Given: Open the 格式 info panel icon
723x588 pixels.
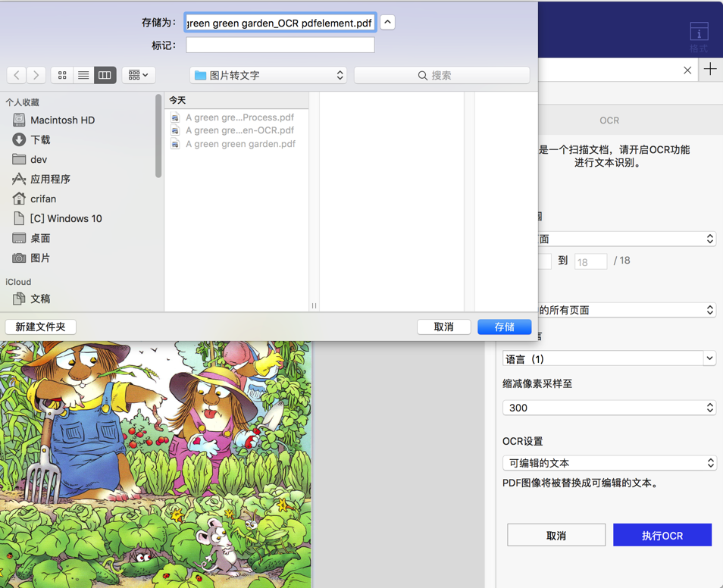Looking at the screenshot, I should coord(699,37).
